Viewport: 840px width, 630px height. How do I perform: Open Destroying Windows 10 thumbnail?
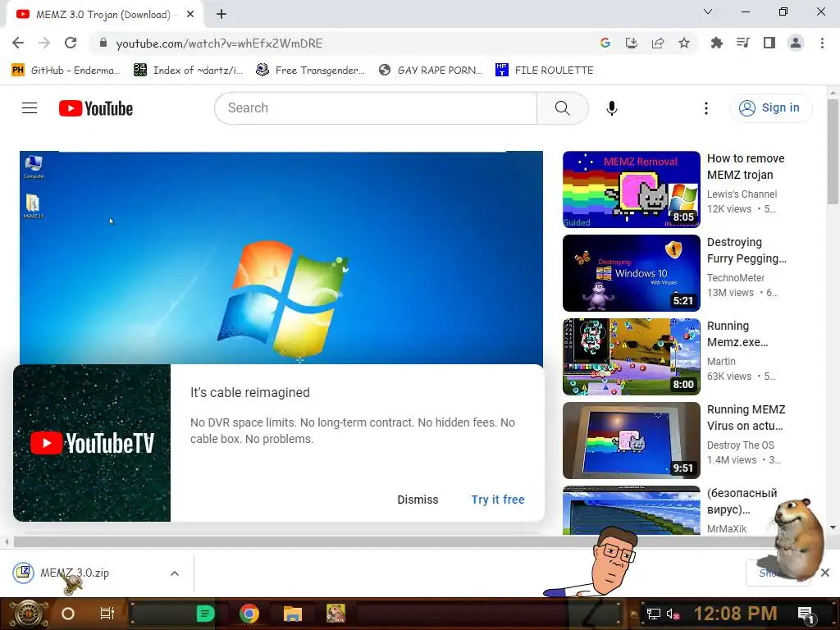[632, 273]
